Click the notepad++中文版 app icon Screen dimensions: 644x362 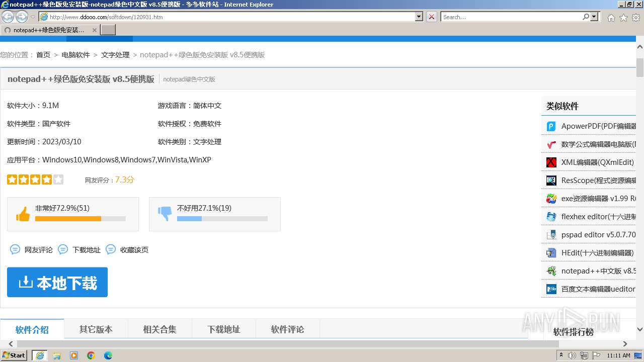coord(551,271)
